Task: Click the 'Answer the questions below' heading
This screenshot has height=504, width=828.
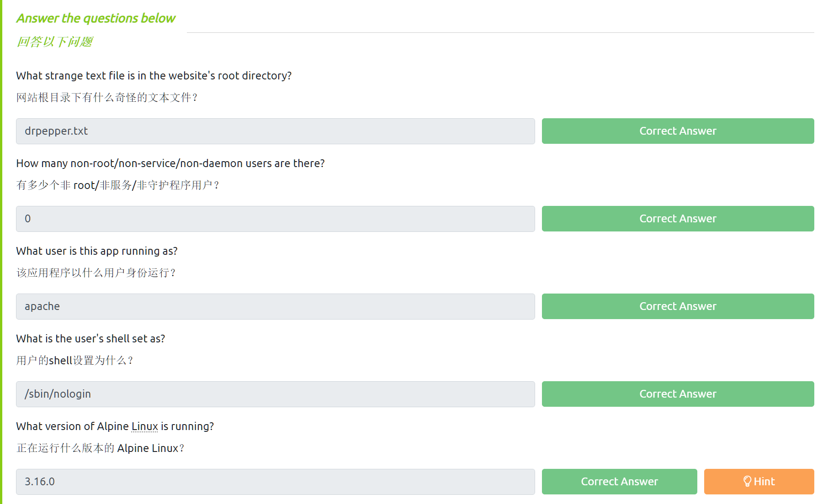Action: pyautogui.click(x=96, y=18)
